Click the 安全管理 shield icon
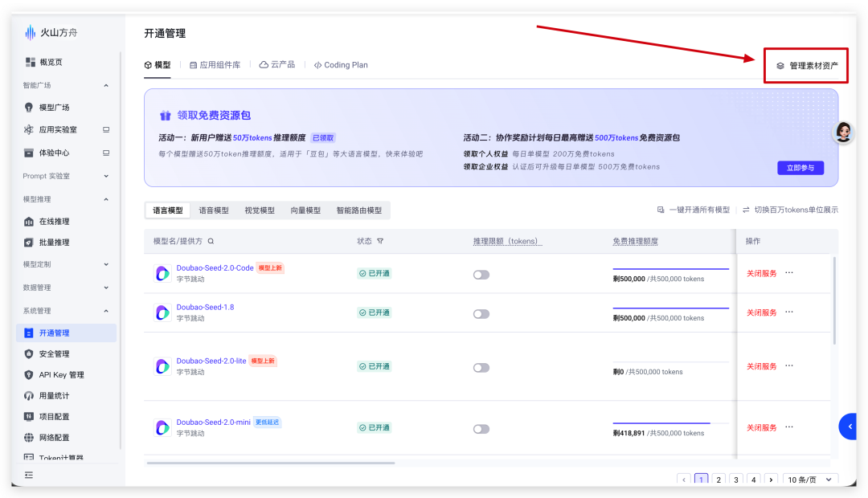 tap(29, 354)
